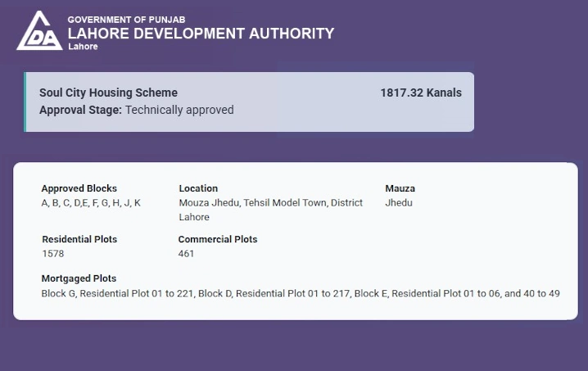588x371 pixels.
Task: Click the Government of Punjab header text
Action: pyautogui.click(x=124, y=19)
